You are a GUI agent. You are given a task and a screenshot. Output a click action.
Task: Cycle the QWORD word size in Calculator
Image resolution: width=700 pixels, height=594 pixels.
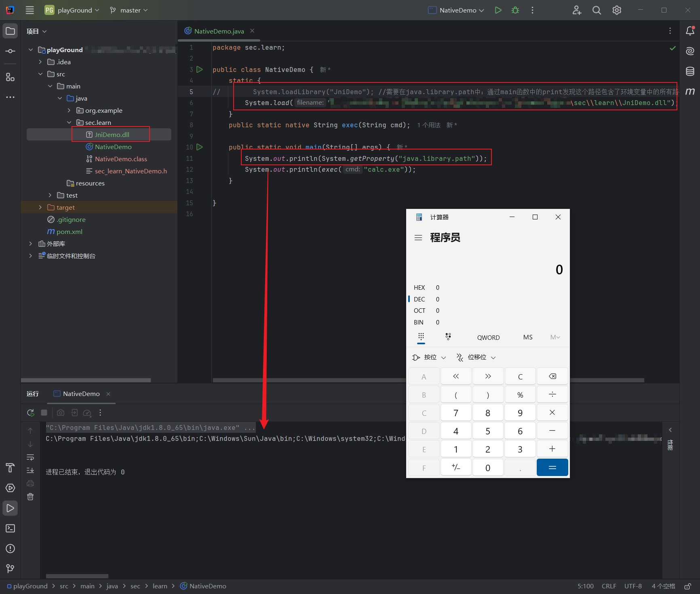pos(488,337)
